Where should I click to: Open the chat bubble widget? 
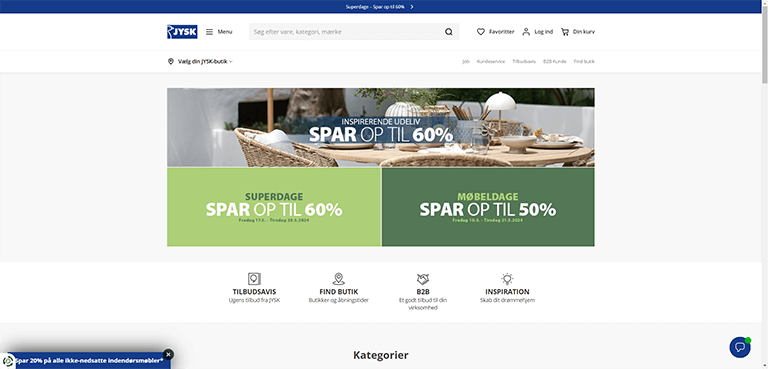[740, 347]
